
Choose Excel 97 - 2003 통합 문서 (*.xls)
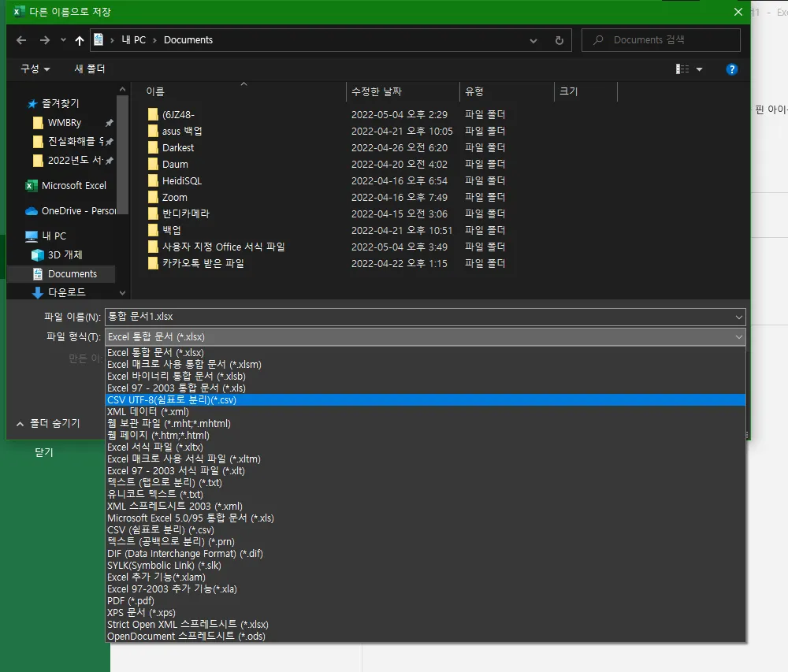(426, 388)
